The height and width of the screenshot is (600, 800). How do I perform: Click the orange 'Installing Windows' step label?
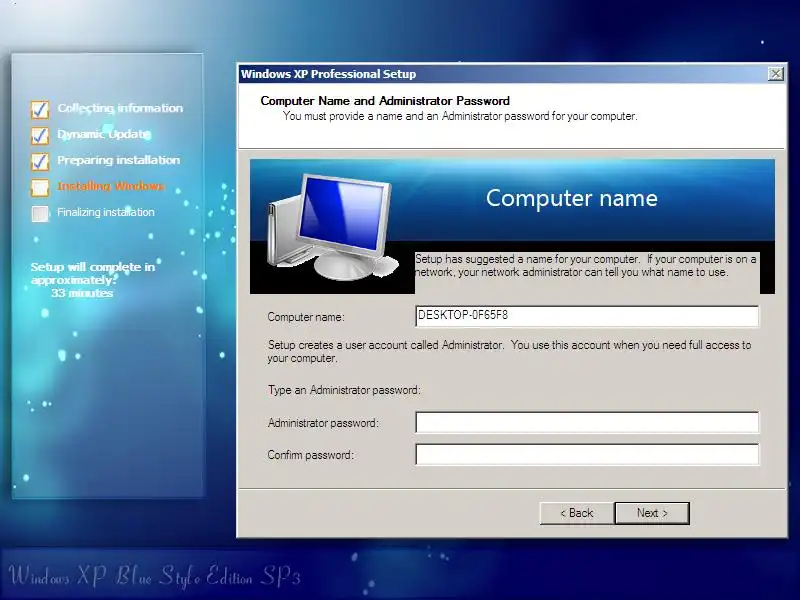(111, 186)
